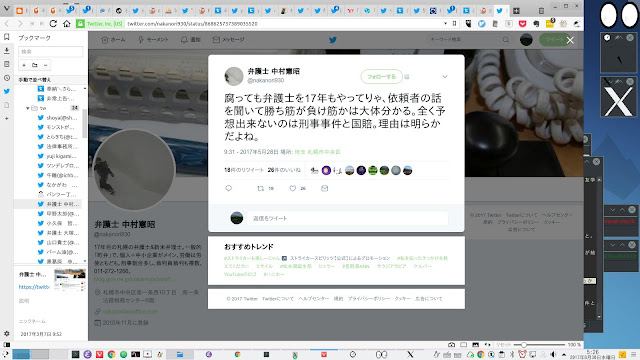Open browser settings gear in sidebar
Viewport: 640px width, 360px height.
(x=7, y=333)
